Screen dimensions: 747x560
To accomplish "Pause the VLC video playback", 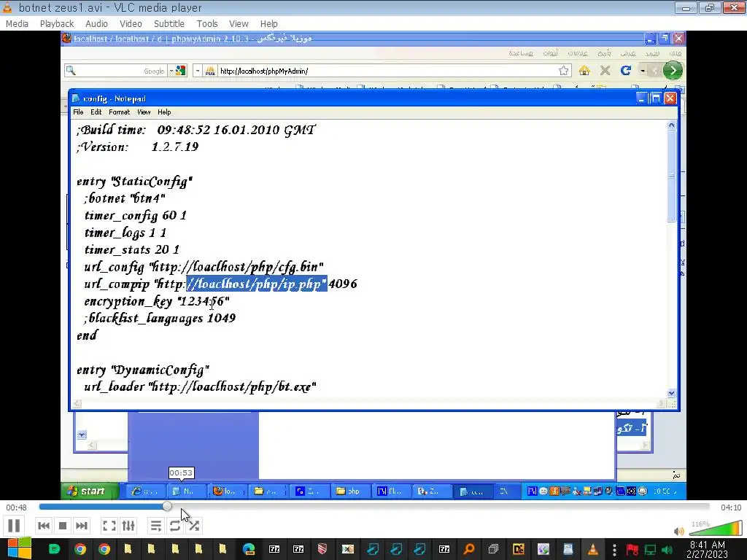I will click(x=14, y=526).
